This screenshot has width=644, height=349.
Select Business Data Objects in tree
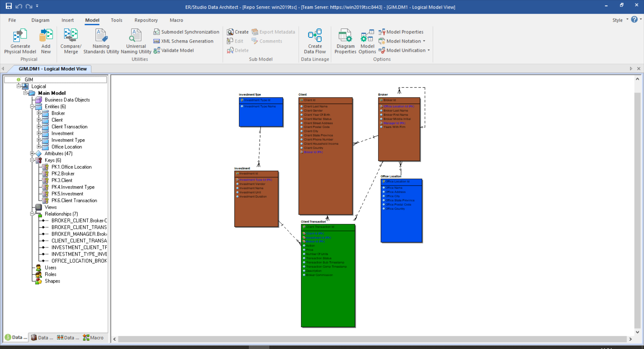pos(67,100)
